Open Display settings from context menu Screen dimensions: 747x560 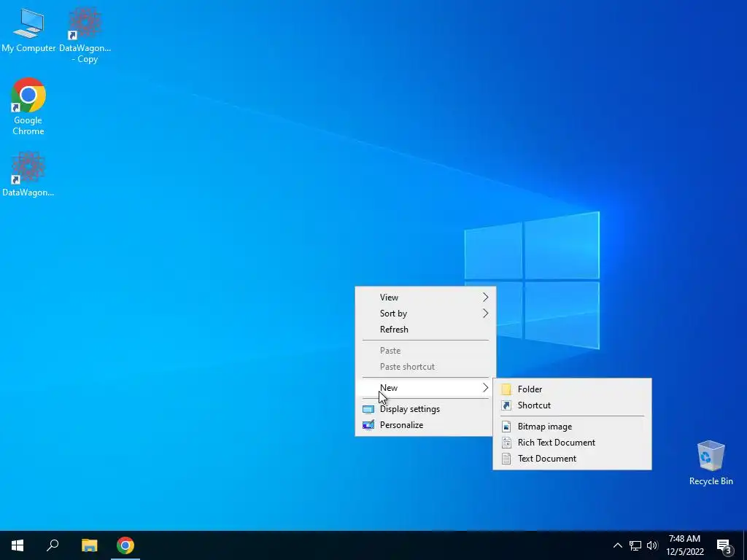point(425,409)
